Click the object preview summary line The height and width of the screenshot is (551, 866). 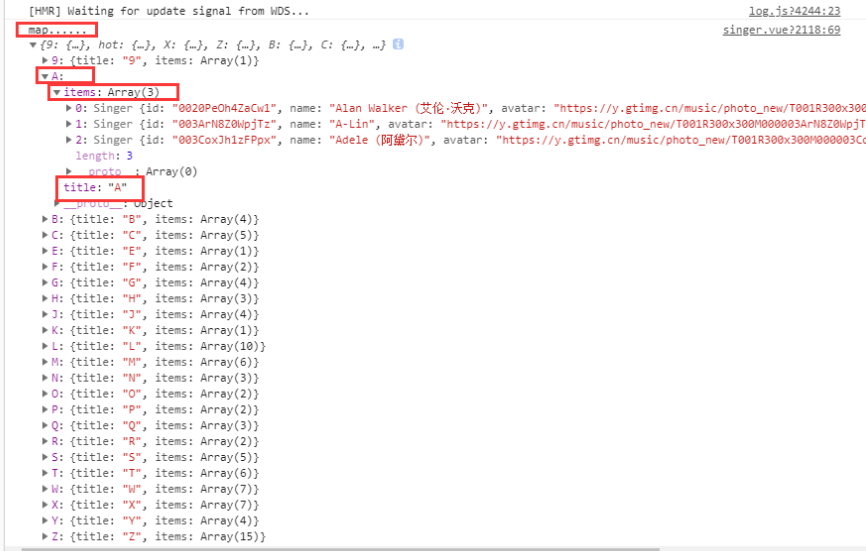[213, 45]
